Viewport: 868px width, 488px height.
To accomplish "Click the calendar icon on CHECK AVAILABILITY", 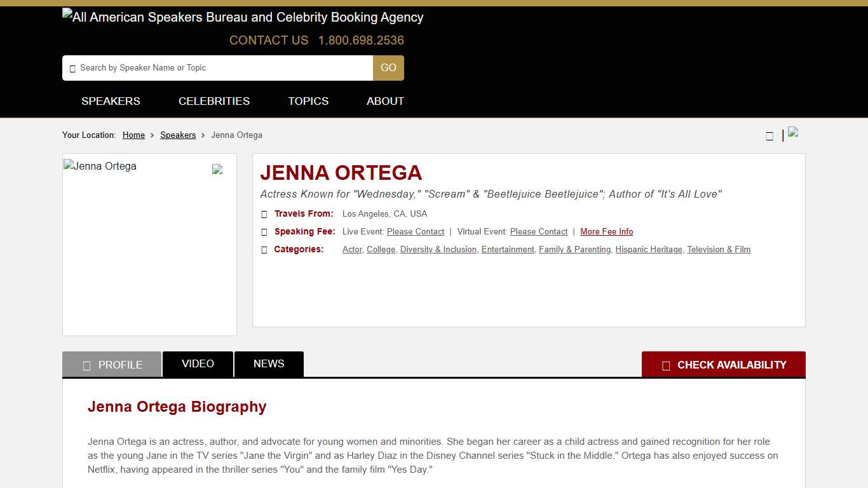I will (x=666, y=365).
